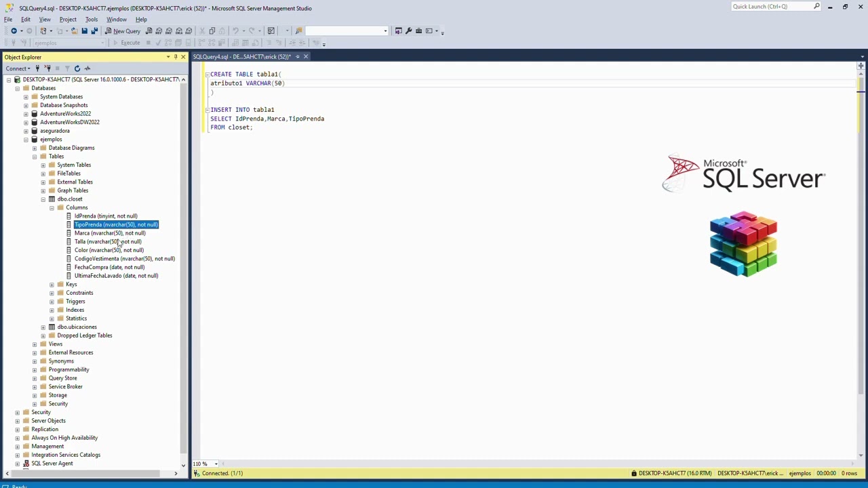The width and height of the screenshot is (868, 488).
Task: Close the Object Explorer panel
Action: coord(183,57)
